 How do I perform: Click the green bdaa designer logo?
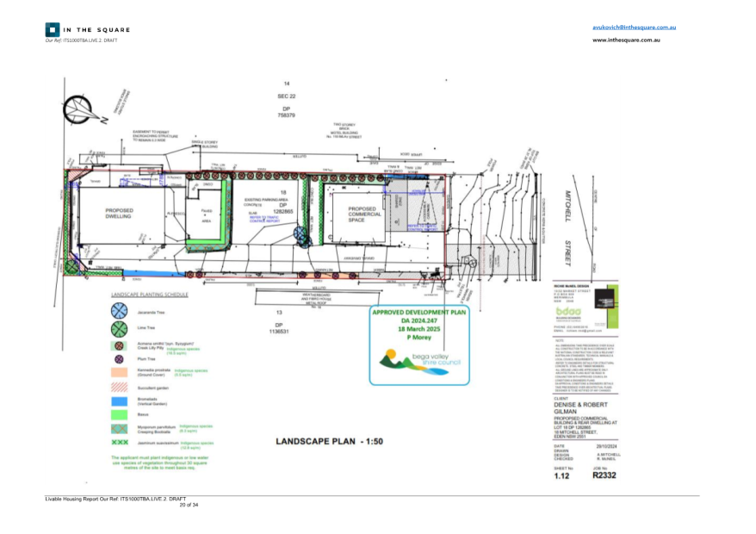(570, 311)
